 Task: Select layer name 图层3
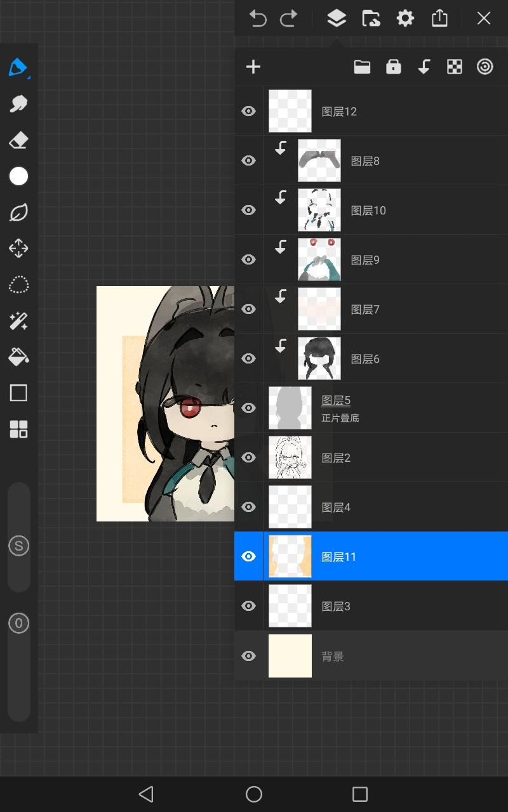tap(336, 606)
